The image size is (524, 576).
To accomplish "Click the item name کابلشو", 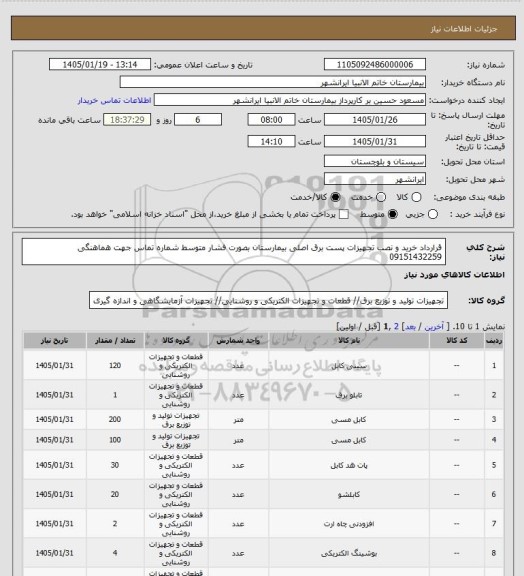I will tap(349, 495).
